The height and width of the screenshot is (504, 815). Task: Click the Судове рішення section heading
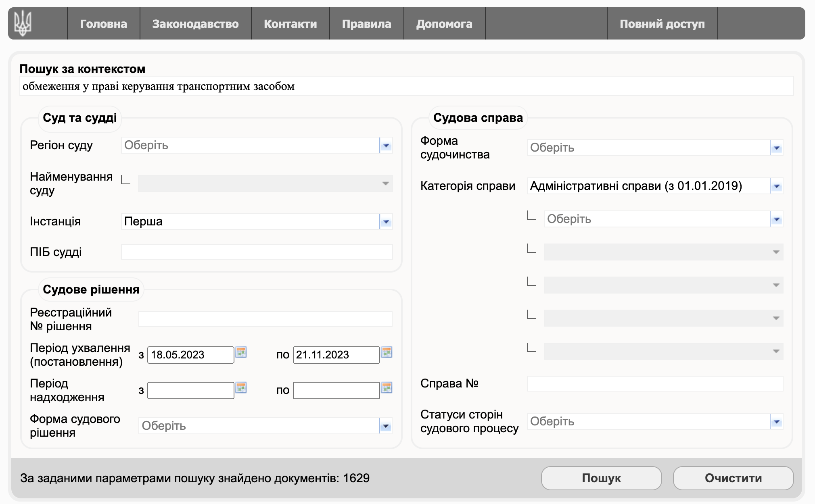pos(91,289)
